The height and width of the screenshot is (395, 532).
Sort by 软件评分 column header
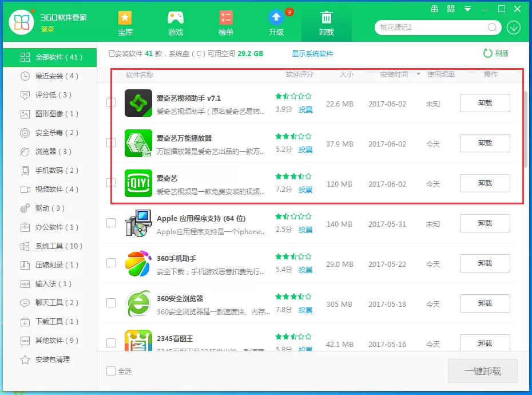[x=299, y=74]
